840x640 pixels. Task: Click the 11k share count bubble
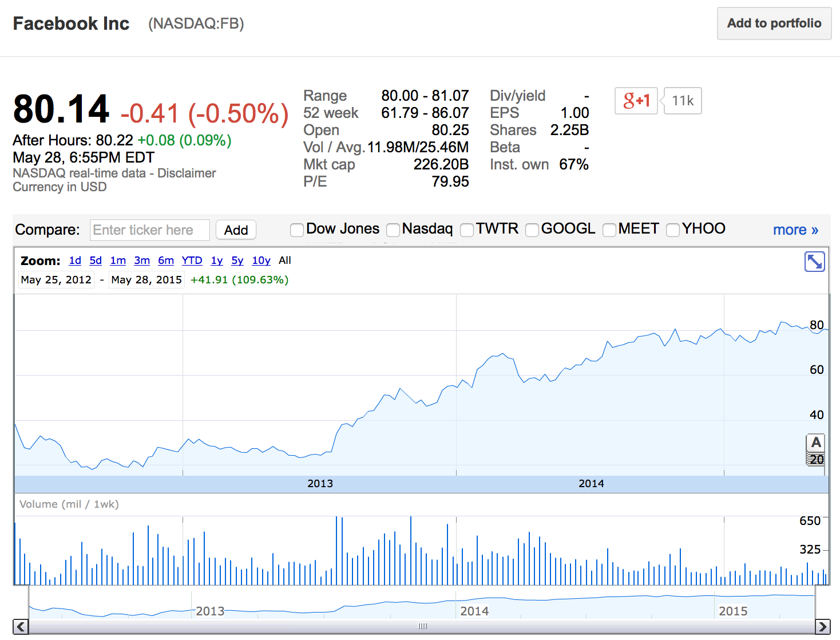point(683,101)
